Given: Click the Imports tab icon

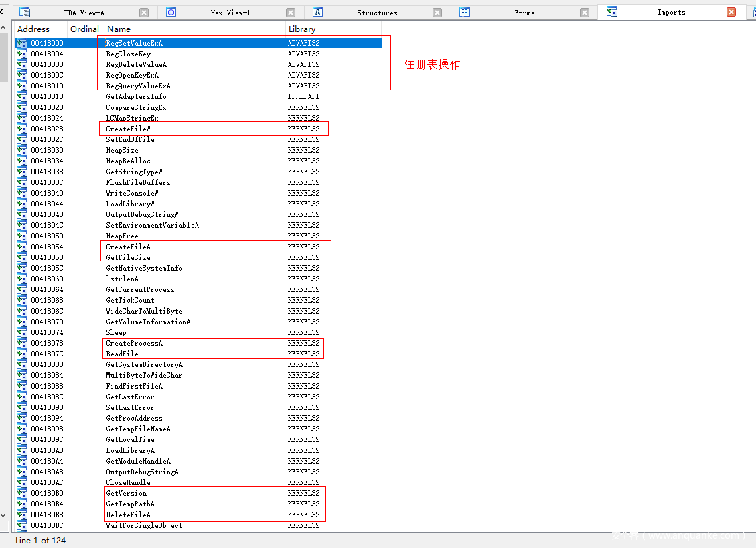Looking at the screenshot, I should click(611, 12).
